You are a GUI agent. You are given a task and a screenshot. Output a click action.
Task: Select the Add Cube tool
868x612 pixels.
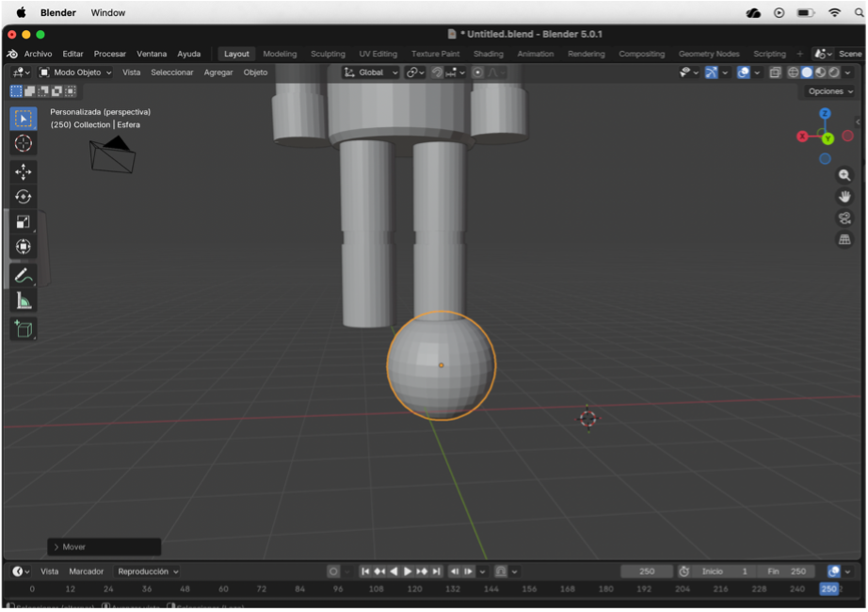24,329
